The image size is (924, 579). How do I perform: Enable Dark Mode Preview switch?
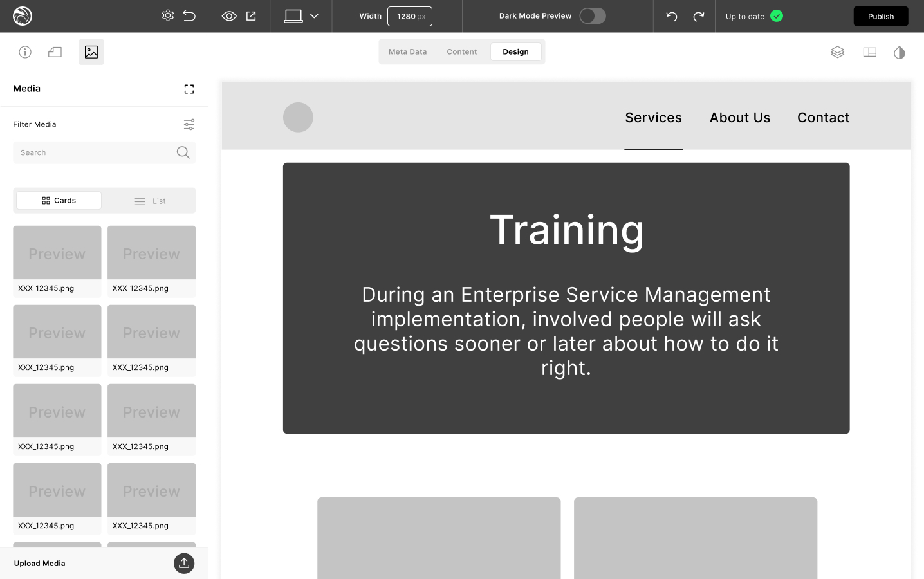click(592, 16)
